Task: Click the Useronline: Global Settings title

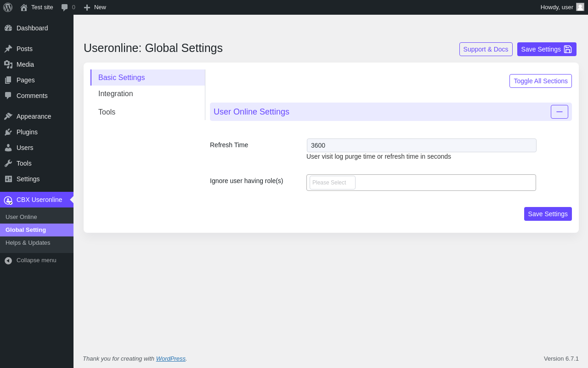Action: [153, 48]
